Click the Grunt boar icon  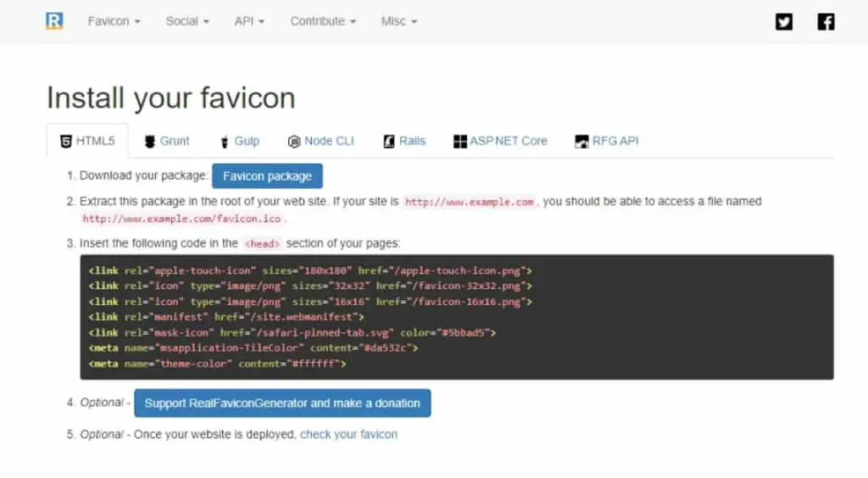(149, 142)
